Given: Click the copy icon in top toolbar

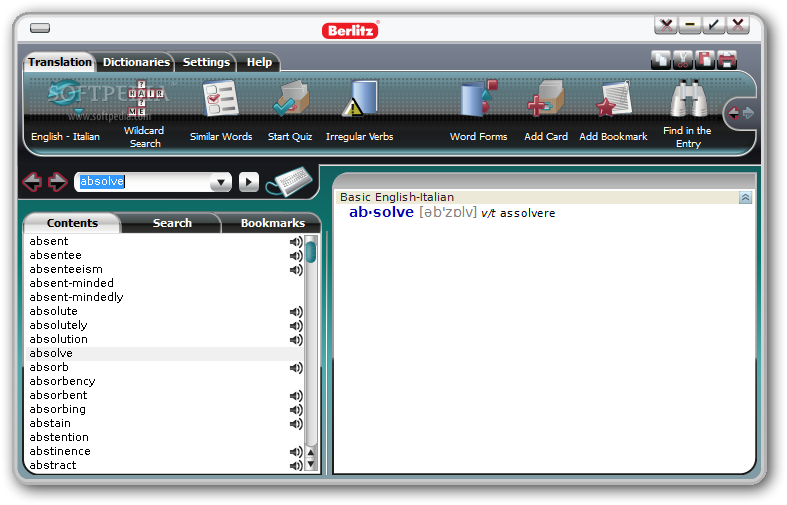Looking at the screenshot, I should [661, 60].
